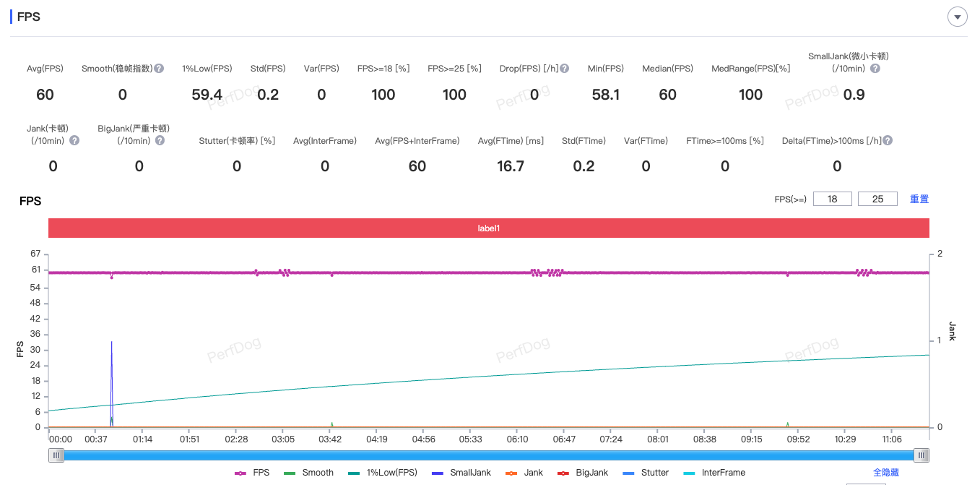Click the left handle of time range slider
This screenshot has height=485, width=980.
(x=56, y=455)
